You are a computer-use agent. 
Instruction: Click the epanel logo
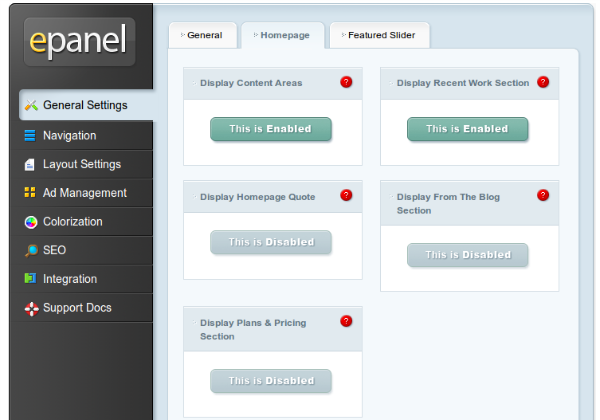(79, 41)
